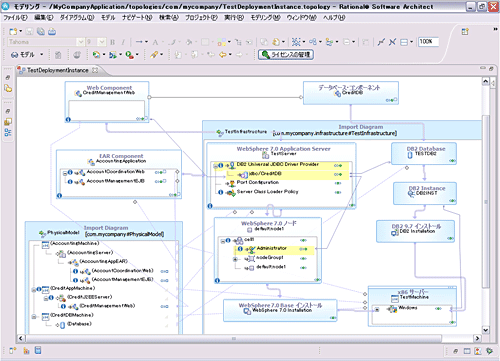
Task: Click the line arrow style icon
Action: (139, 42)
